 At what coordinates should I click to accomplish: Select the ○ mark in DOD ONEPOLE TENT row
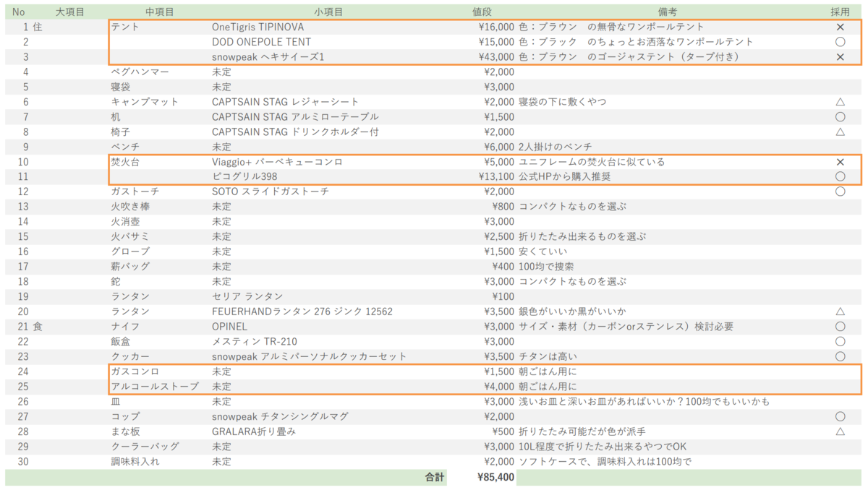pyautogui.click(x=840, y=42)
